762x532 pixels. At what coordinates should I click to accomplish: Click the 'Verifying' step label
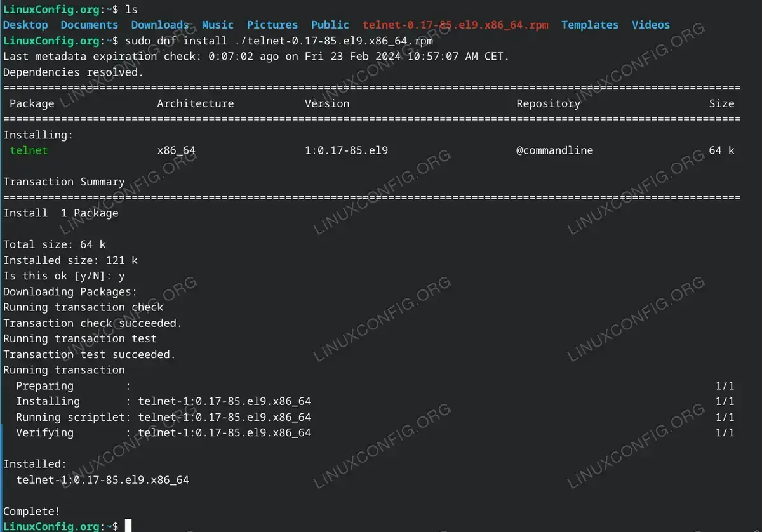coord(44,432)
